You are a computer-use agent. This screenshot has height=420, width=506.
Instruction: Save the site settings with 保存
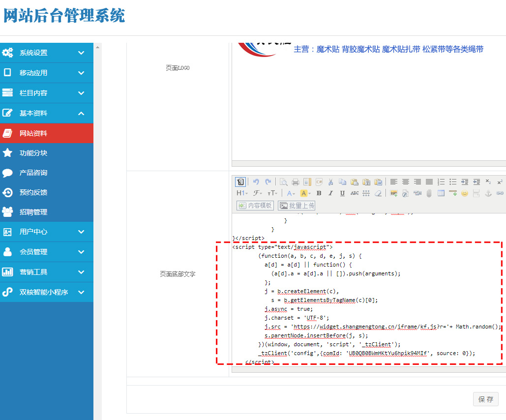click(486, 399)
